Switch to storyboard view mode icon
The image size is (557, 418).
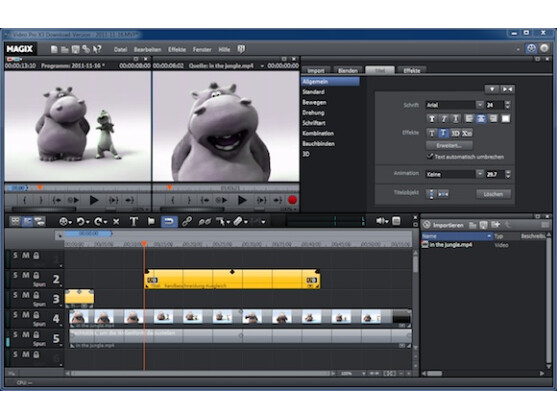15,221
